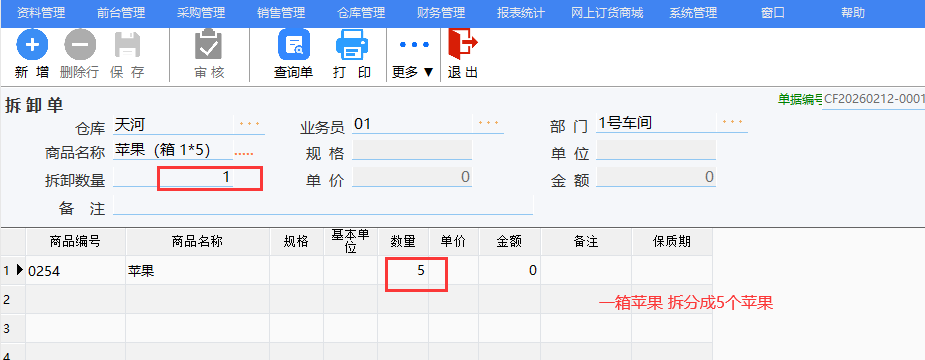The height and width of the screenshot is (360, 925).
Task: Open the 网上订货商城 menu
Action: point(607,13)
